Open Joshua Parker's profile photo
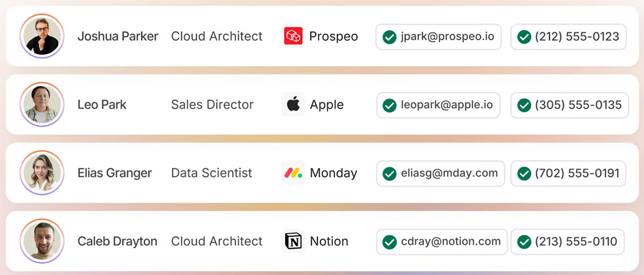The width and height of the screenshot is (644, 275). tap(42, 36)
